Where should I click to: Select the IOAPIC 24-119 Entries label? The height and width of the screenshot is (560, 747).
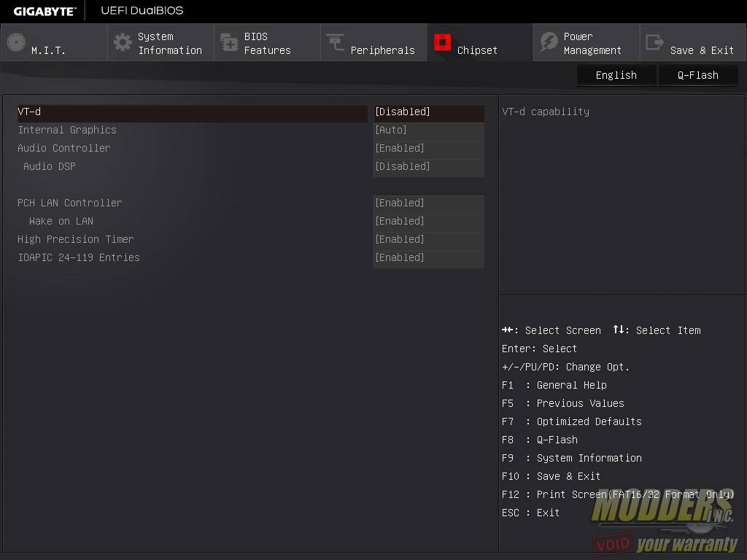(x=79, y=257)
